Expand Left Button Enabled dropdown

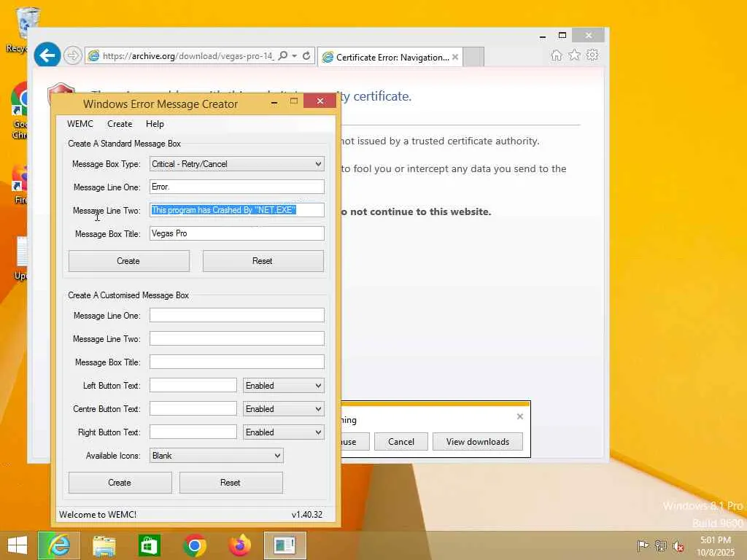pyautogui.click(x=318, y=386)
